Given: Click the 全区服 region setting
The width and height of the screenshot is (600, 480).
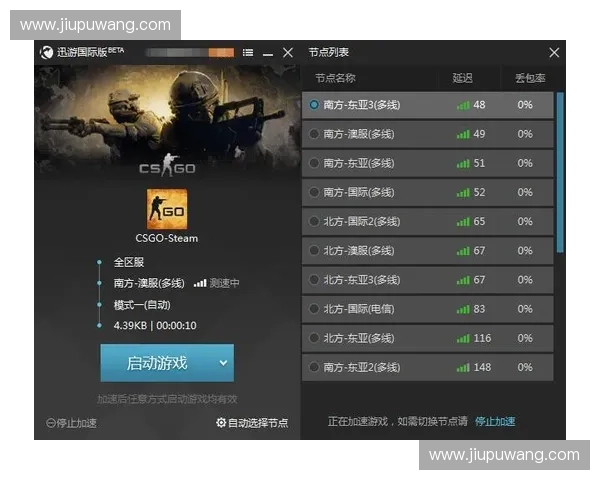Looking at the screenshot, I should point(129,262).
